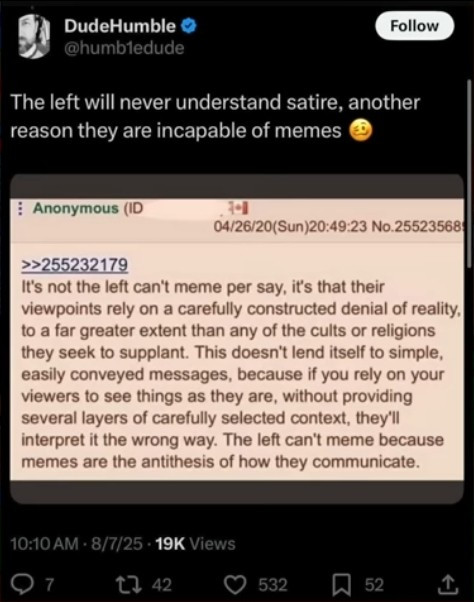Grab the vertical scrollbar on right edge

[x=469, y=173]
